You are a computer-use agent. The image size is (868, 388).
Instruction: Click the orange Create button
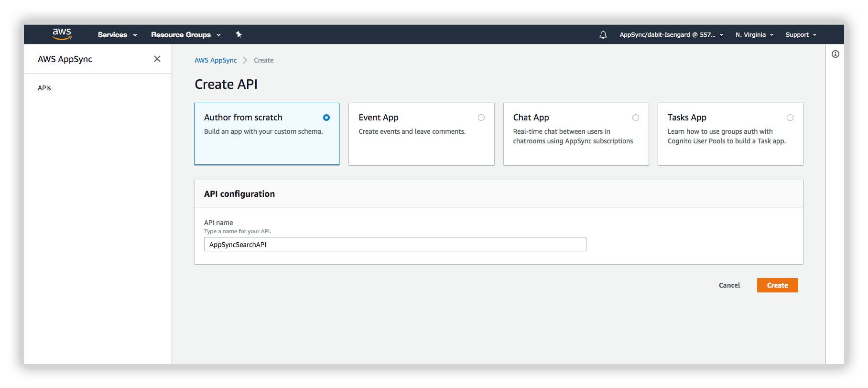pos(777,285)
